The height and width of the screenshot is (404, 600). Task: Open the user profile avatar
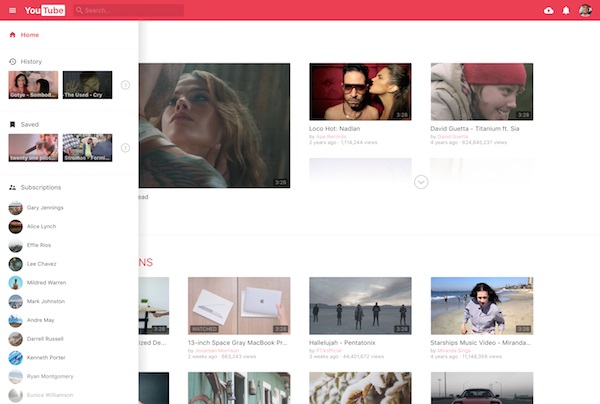[x=586, y=10]
